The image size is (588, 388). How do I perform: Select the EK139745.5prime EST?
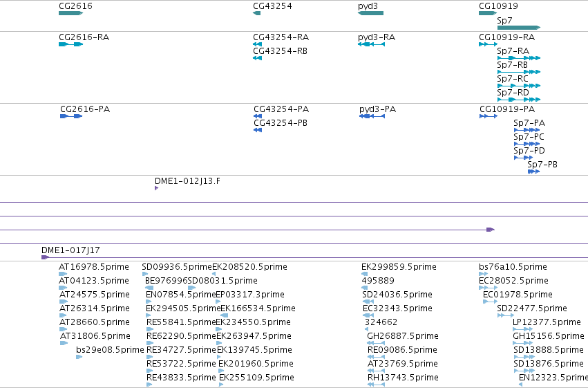pos(220,357)
